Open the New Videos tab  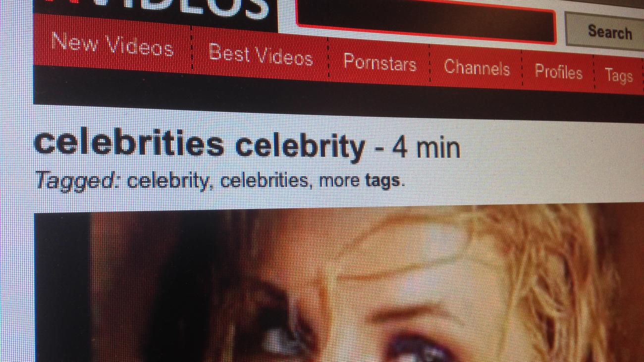(112, 46)
